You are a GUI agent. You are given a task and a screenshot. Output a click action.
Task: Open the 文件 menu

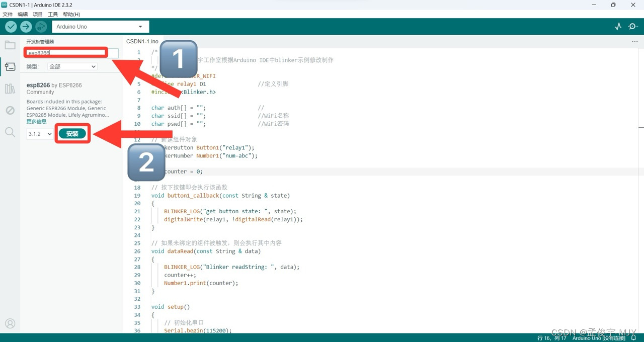point(8,14)
